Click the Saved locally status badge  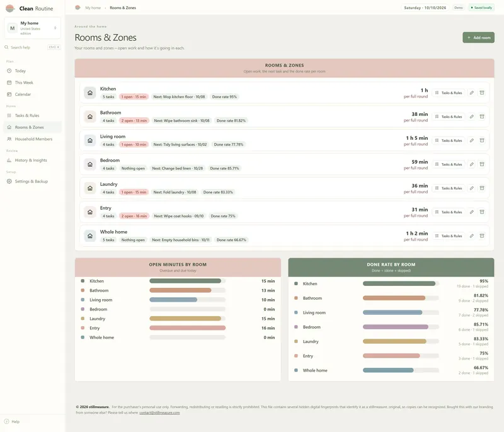(481, 8)
